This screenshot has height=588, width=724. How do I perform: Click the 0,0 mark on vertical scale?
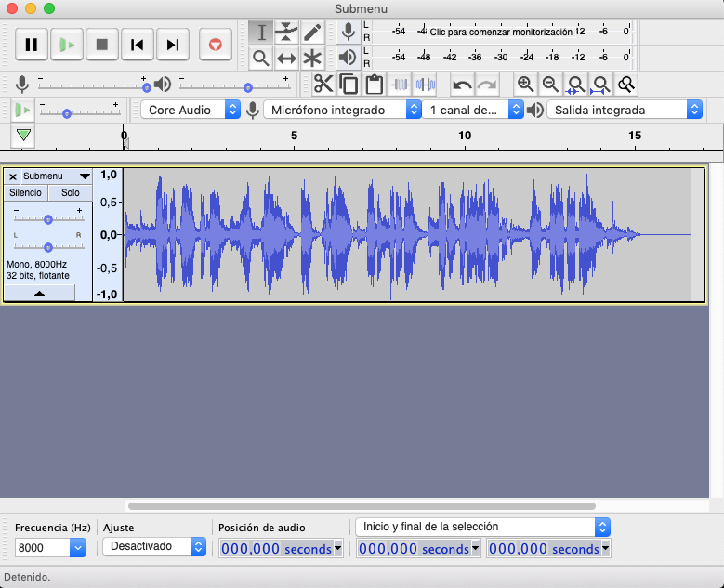108,235
